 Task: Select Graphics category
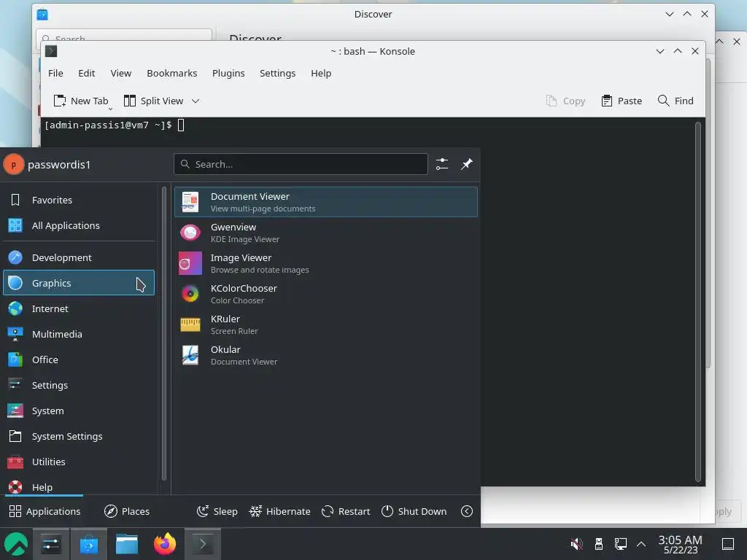[79, 283]
